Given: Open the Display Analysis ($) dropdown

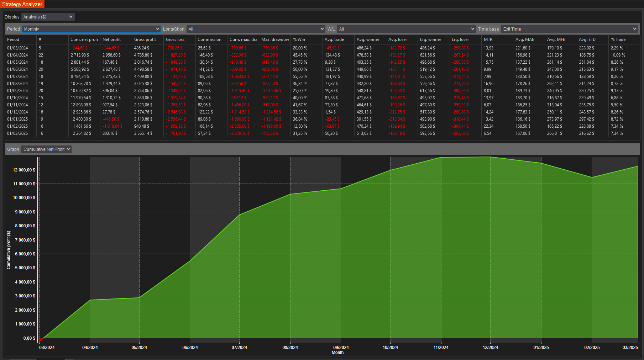Looking at the screenshot, I should (x=48, y=17).
